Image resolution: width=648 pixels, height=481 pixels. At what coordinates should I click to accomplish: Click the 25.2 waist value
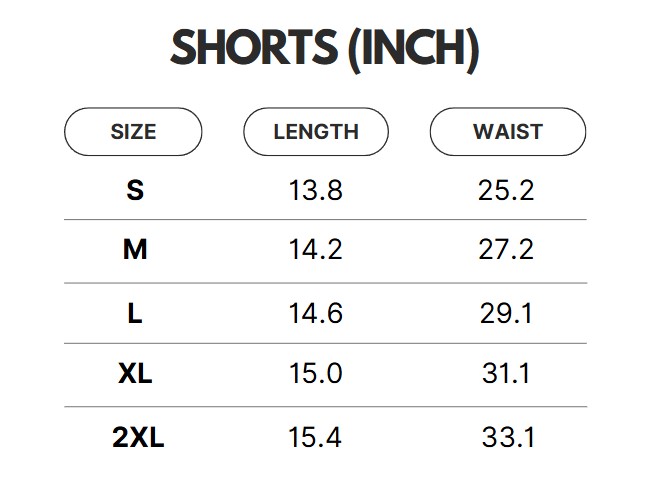click(x=506, y=190)
